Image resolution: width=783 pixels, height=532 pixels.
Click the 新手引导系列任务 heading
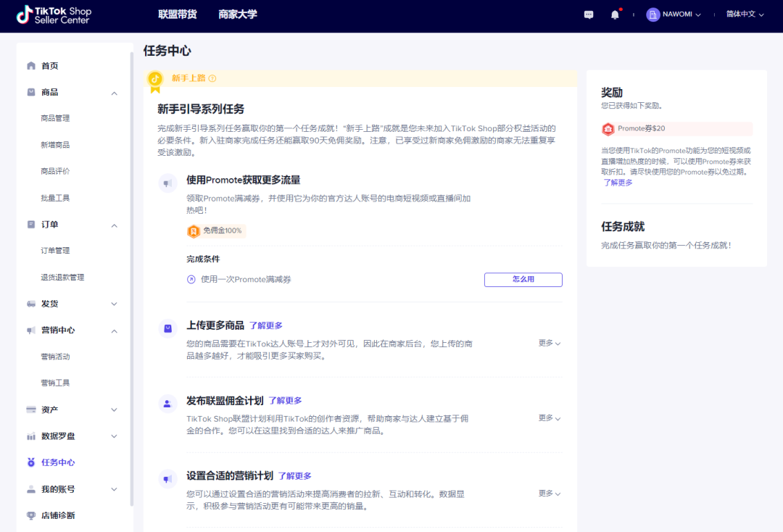(201, 109)
